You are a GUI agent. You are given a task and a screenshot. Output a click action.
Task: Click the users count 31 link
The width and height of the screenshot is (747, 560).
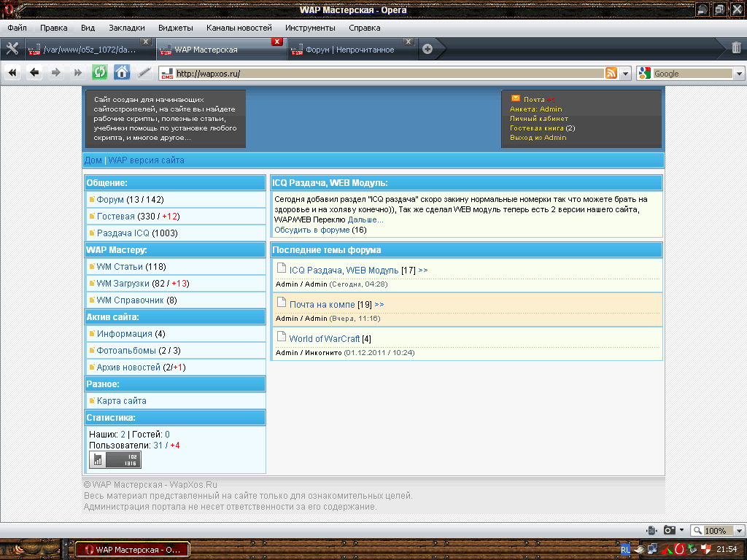158,446
